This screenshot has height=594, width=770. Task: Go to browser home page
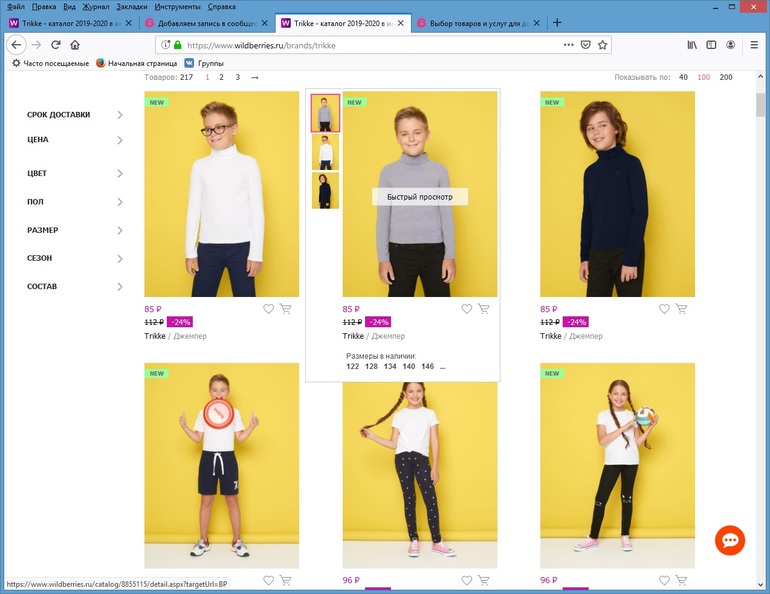click(x=75, y=45)
